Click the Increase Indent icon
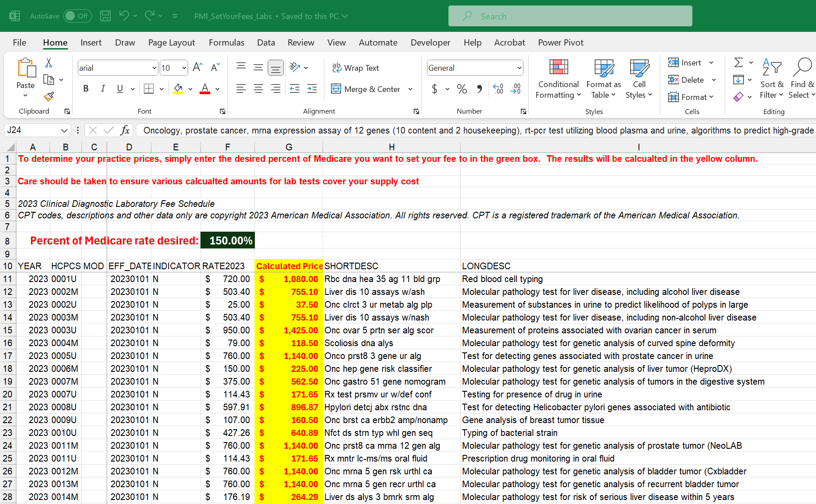The image size is (816, 504). tap(312, 89)
